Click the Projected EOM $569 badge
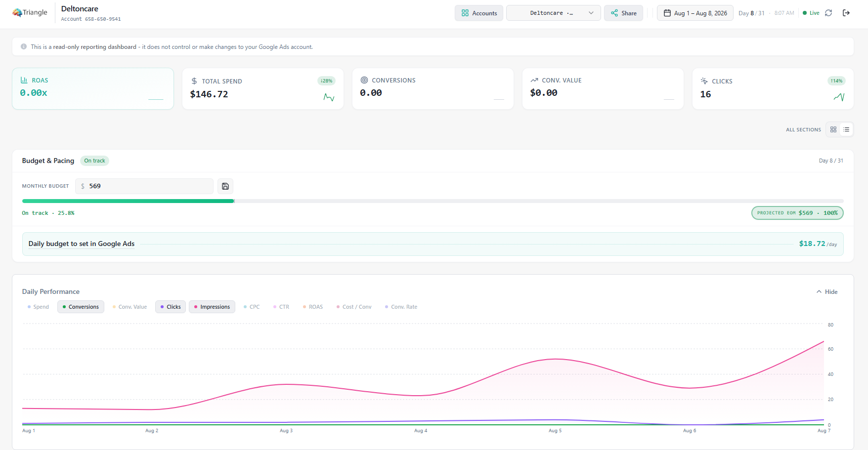The image size is (868, 450). click(797, 213)
